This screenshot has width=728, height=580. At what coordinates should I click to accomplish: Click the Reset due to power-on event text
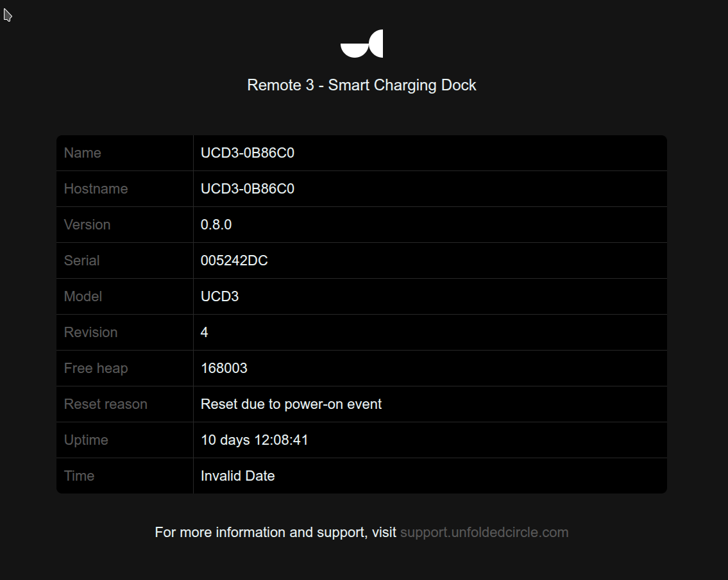[291, 404]
